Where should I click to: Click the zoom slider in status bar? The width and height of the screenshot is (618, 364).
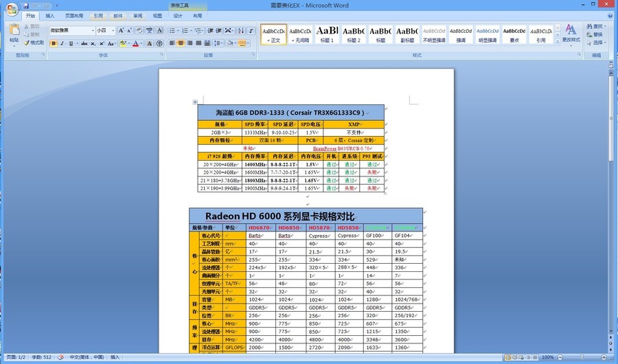[580, 357]
